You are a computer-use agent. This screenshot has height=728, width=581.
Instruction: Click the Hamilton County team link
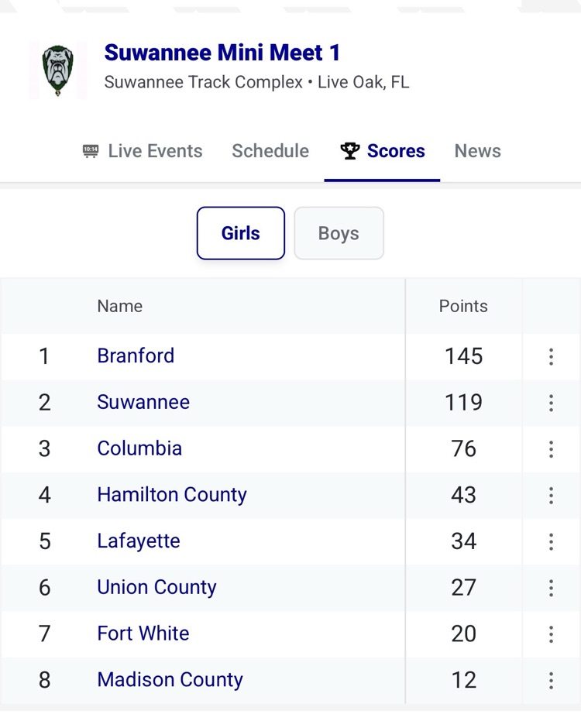coord(172,495)
